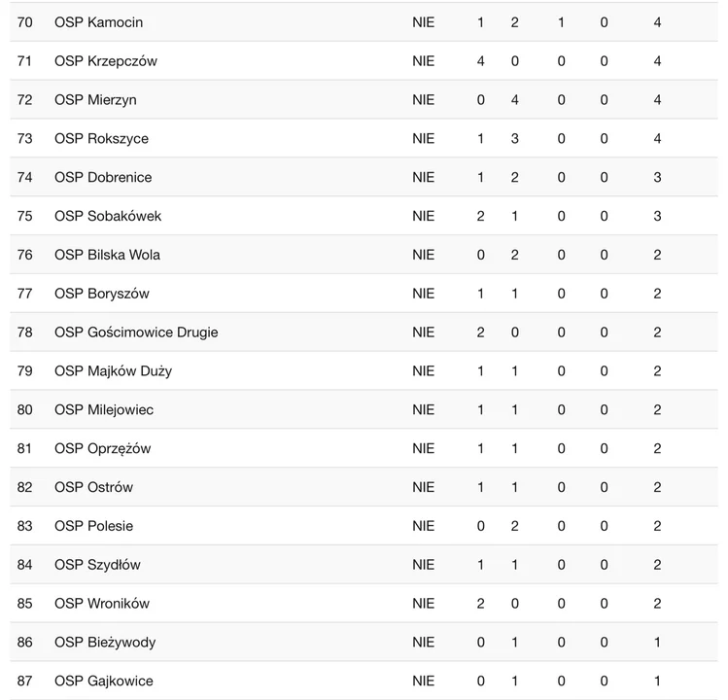Image resolution: width=728 pixels, height=700 pixels.
Task: Click the OSP Szydłów name
Action: [97, 565]
